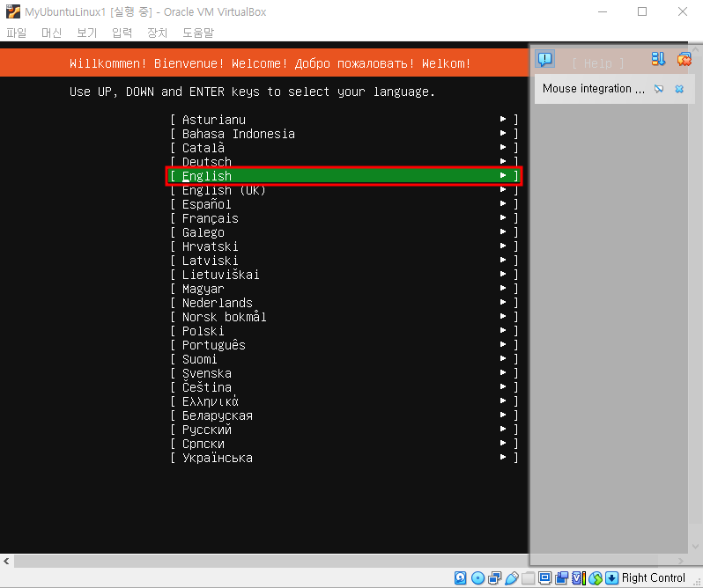Open the 머신 menu
703x588 pixels.
point(52,33)
